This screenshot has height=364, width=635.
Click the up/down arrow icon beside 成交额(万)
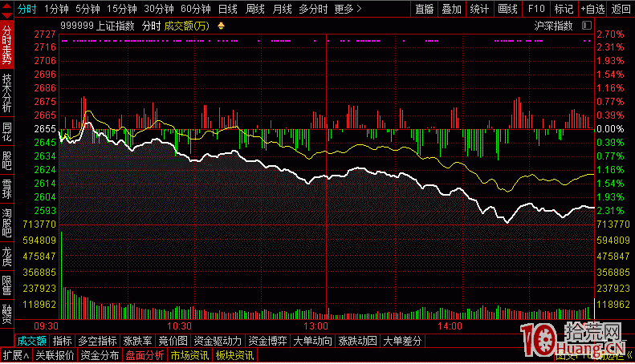222,26
